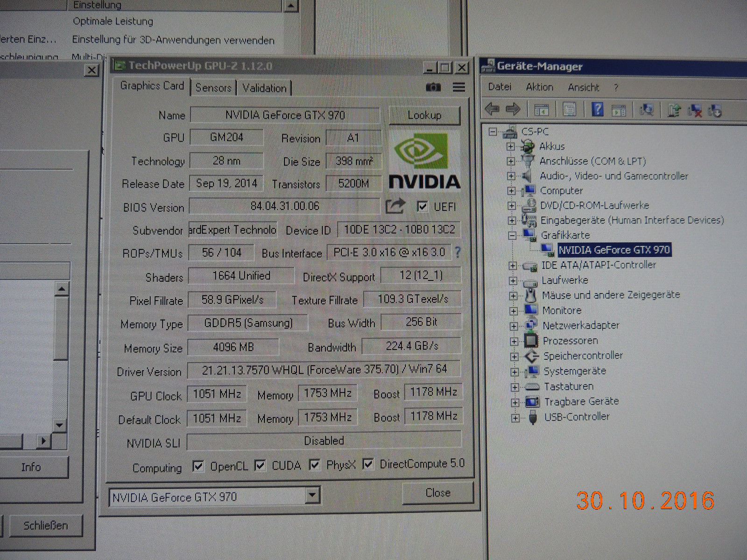
Task: Toggle the DirectCompute 5.0 checkbox
Action: (368, 464)
